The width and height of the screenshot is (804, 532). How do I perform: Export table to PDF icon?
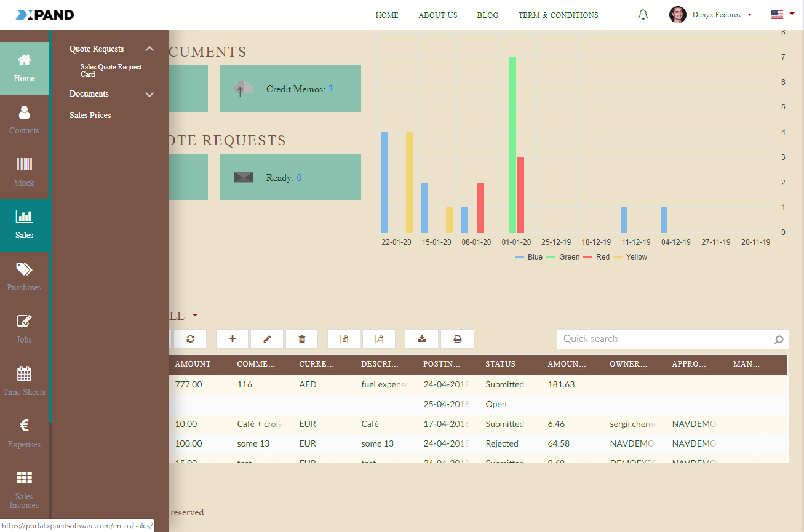coord(379,339)
